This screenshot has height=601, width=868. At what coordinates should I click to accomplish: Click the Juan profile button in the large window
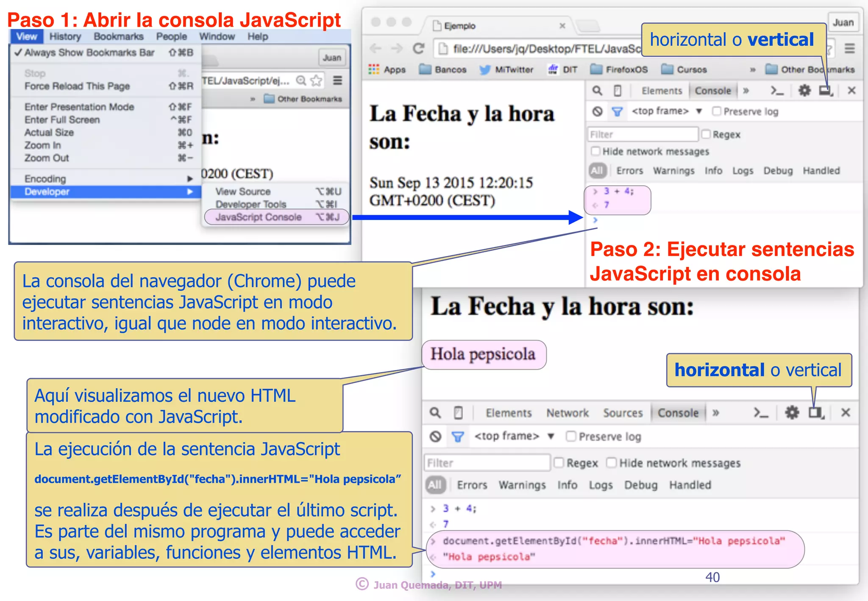click(x=843, y=22)
